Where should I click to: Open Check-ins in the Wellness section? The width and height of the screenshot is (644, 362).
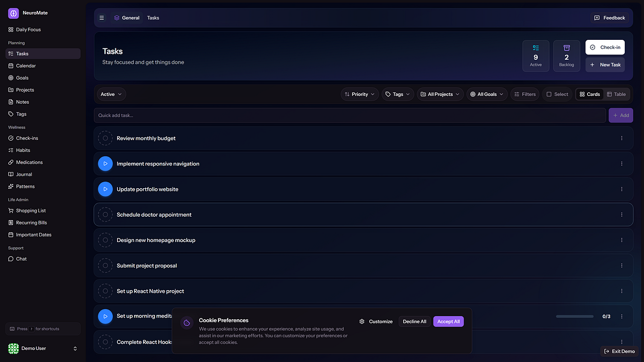tap(43, 138)
